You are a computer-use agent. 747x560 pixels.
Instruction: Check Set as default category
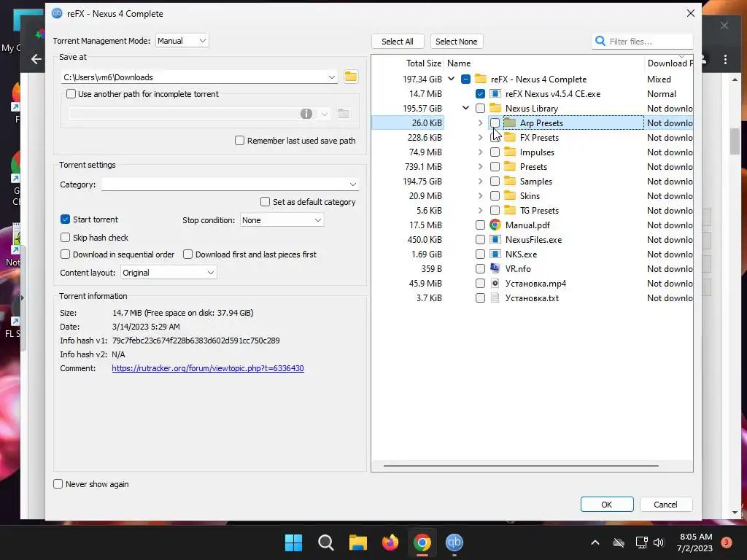click(x=266, y=202)
